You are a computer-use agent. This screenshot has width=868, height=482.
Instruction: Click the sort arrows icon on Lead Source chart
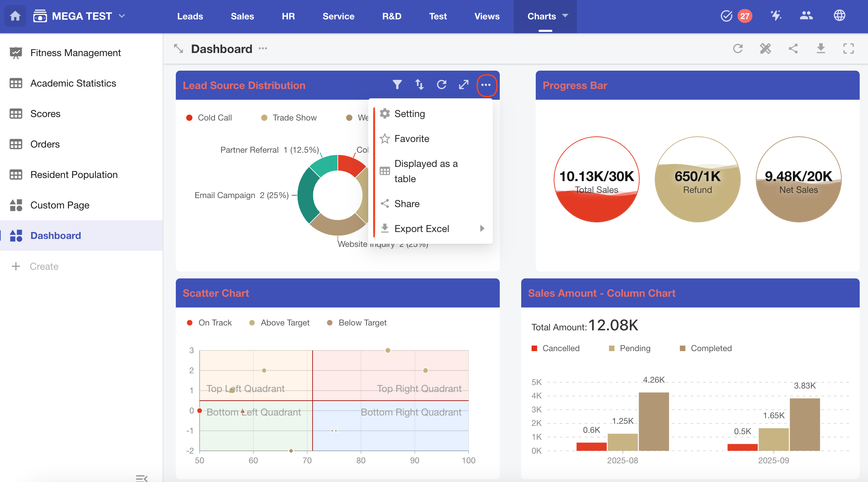pos(419,84)
